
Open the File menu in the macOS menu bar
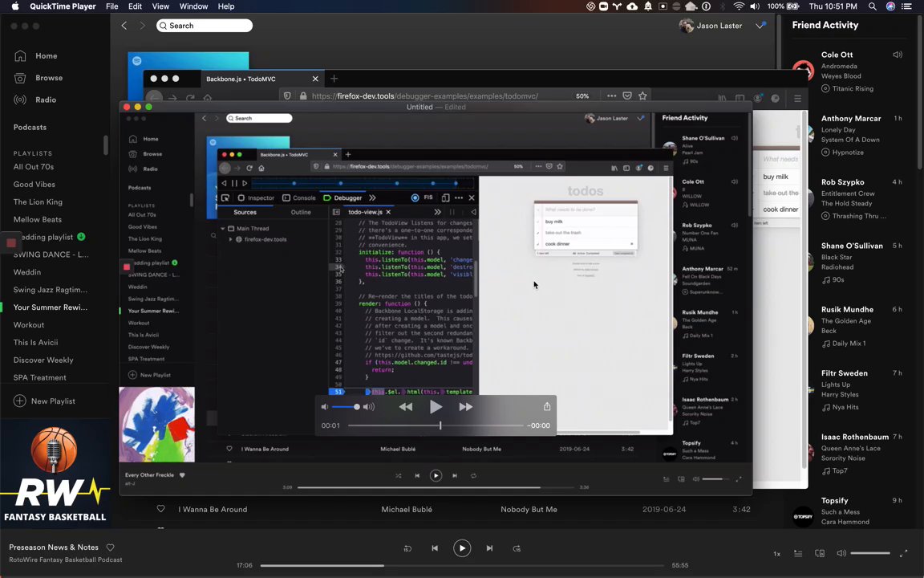[x=112, y=6]
